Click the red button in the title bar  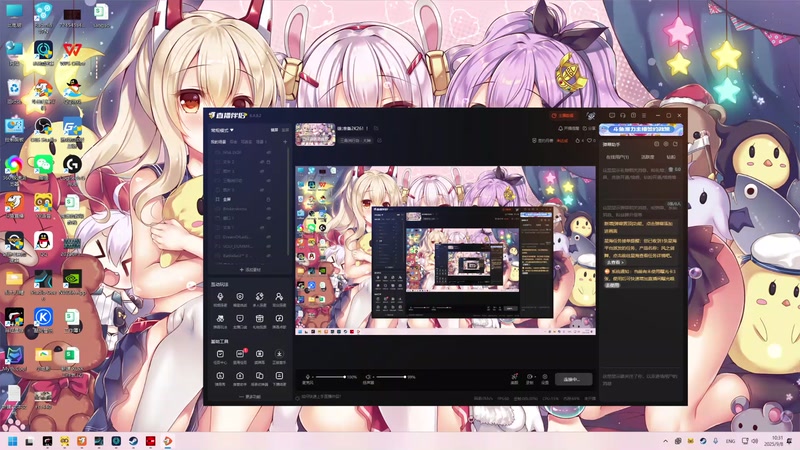click(563, 116)
